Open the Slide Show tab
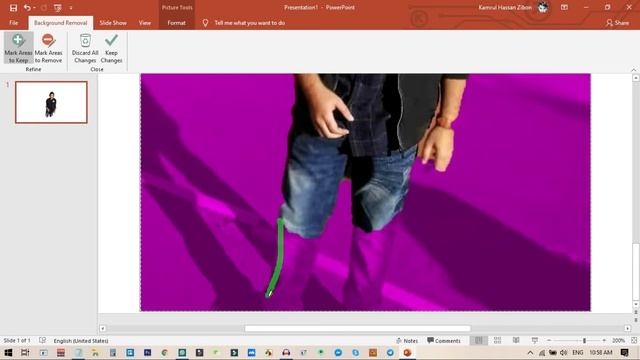The width and height of the screenshot is (640, 360). pos(113,23)
